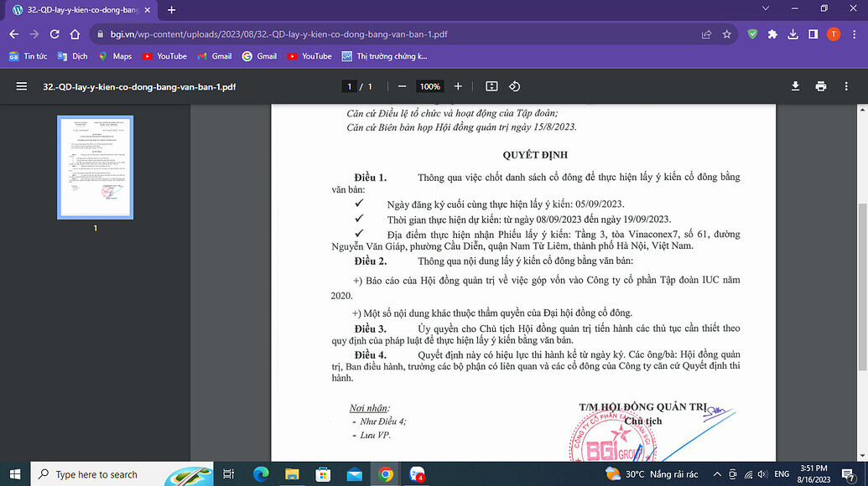Open a new browser tab

point(172,10)
